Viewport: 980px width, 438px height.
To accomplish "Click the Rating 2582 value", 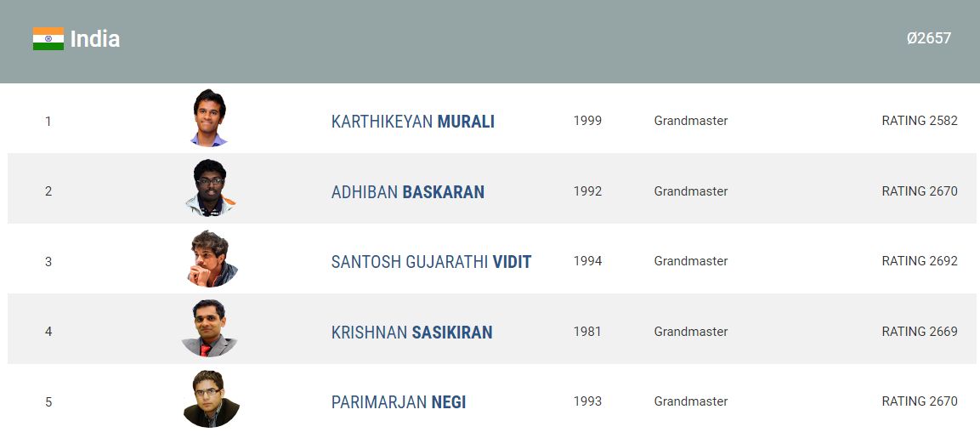I will (919, 121).
